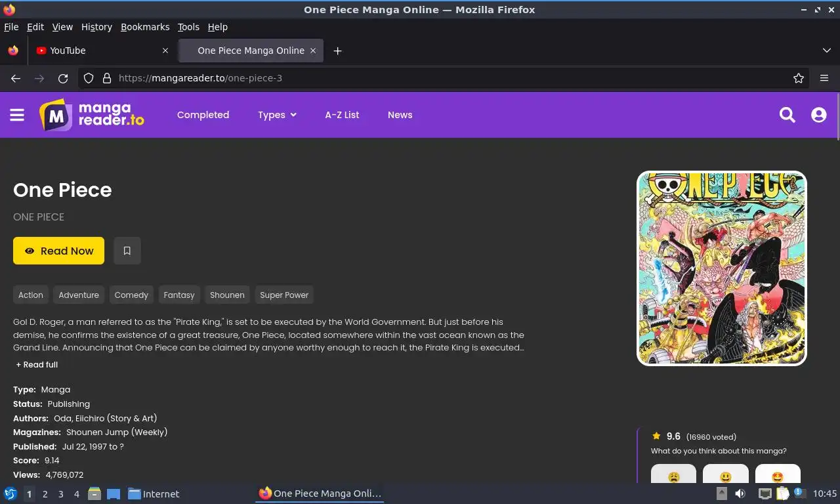The image size is (840, 504).
Task: Click the tray notification area arrow icon
Action: tap(722, 494)
